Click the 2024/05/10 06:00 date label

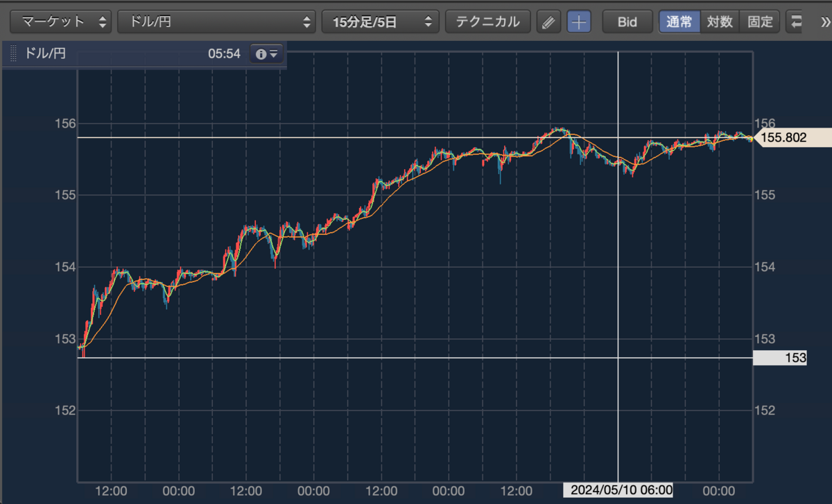(618, 490)
